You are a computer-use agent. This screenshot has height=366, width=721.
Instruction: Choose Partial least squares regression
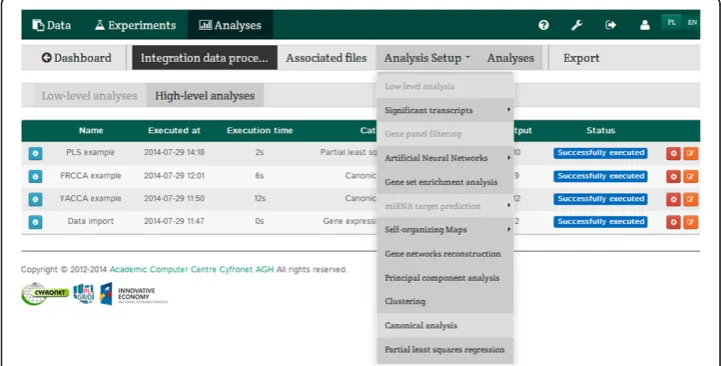pyautogui.click(x=445, y=349)
